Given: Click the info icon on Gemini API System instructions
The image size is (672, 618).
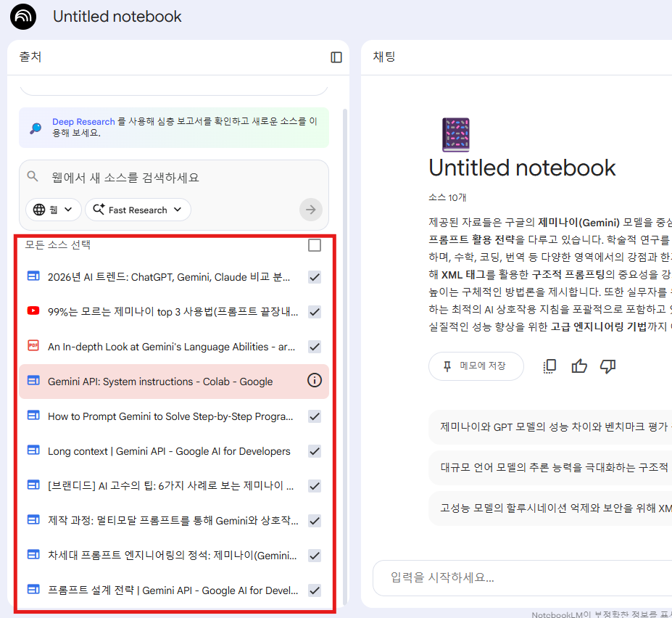Looking at the screenshot, I should point(315,380).
